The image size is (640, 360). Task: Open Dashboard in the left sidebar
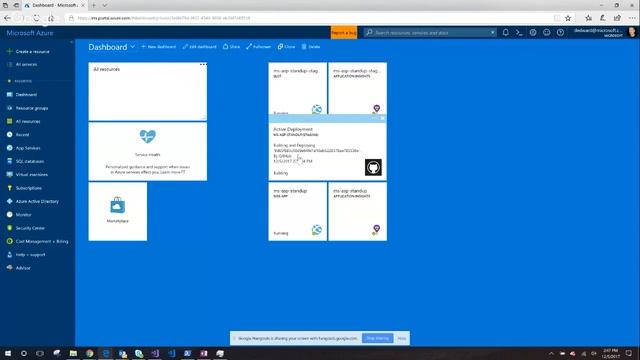click(x=26, y=94)
